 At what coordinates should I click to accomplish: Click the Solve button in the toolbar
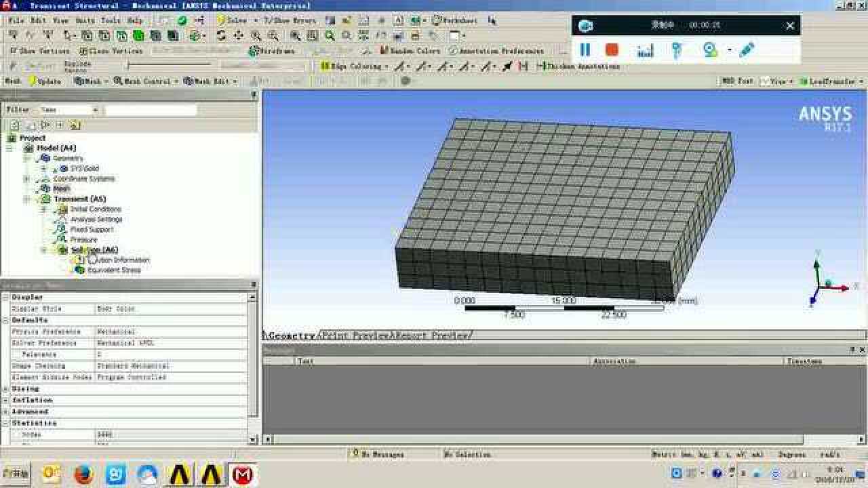(232, 20)
